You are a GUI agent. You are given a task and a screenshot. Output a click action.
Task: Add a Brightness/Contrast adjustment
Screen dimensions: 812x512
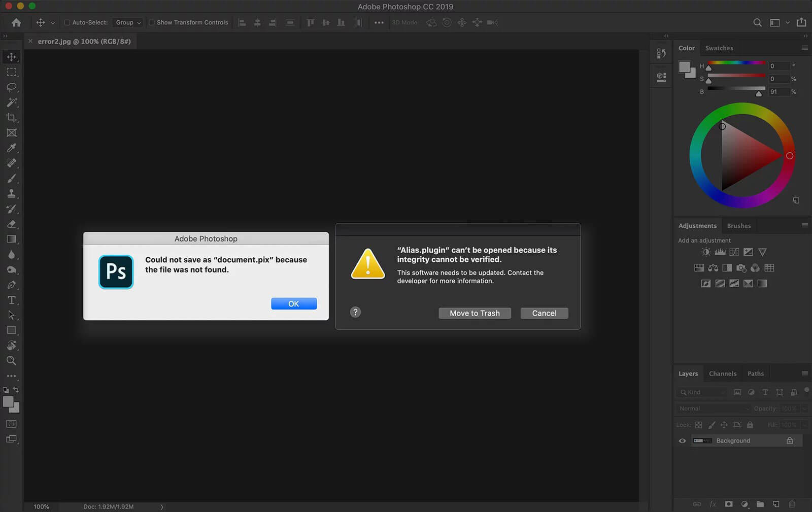point(706,252)
